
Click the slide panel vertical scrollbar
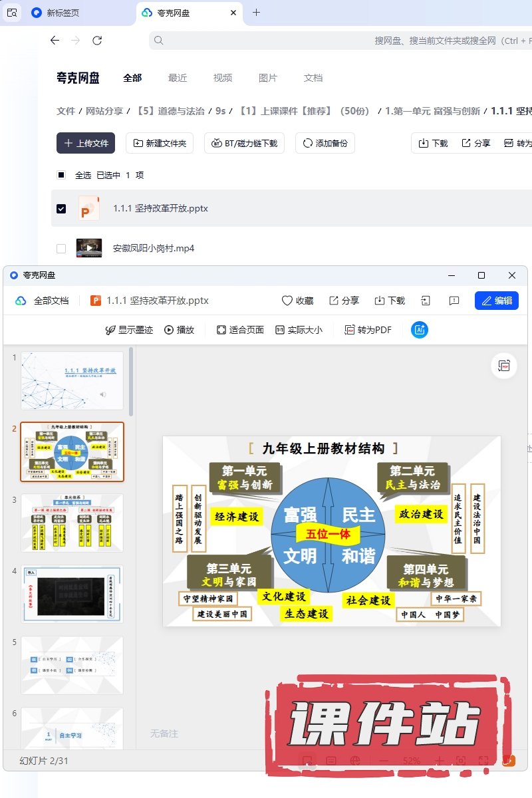coord(131,382)
